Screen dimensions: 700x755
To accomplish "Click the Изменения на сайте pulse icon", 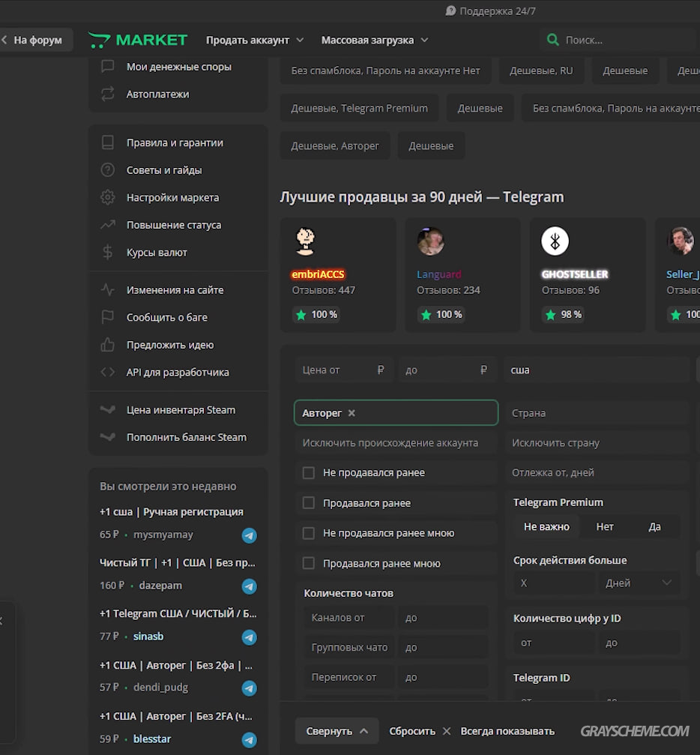I will [107, 290].
